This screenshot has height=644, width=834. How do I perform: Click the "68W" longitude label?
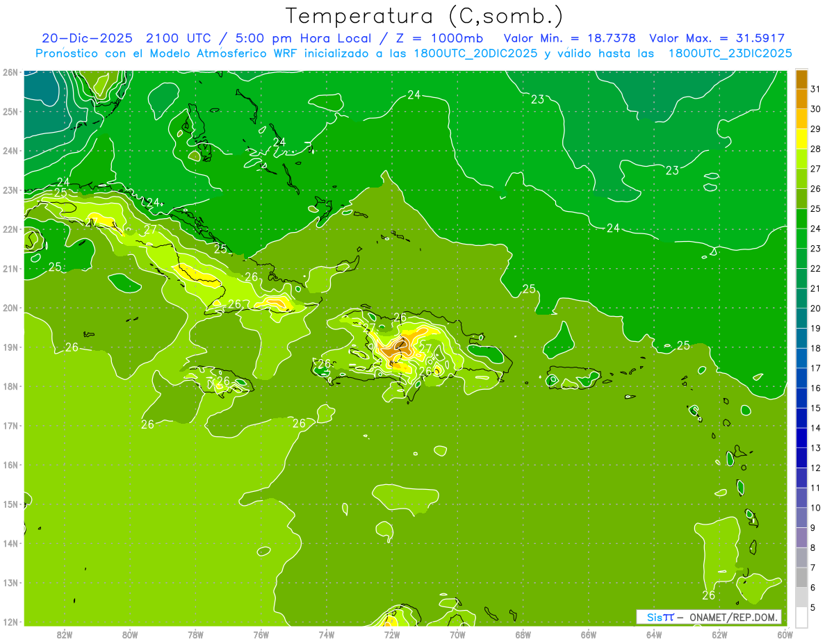pos(523,634)
